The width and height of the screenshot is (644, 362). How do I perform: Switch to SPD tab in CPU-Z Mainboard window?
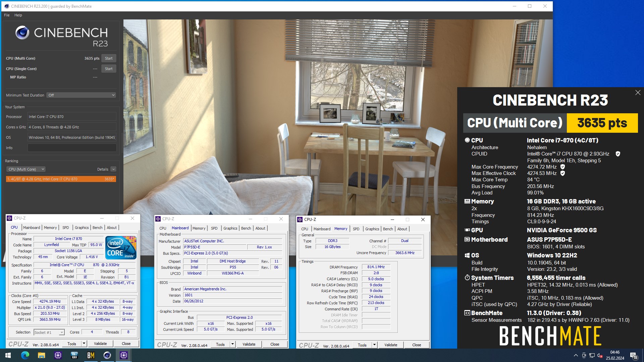click(x=214, y=228)
